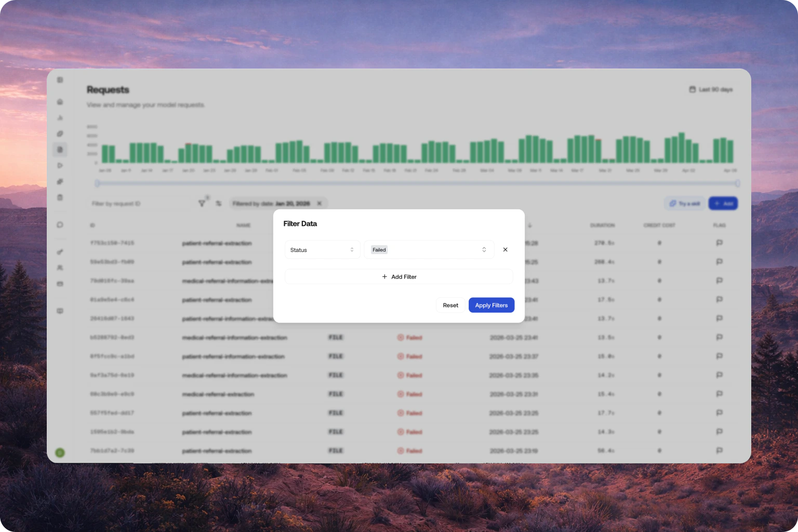Select the Requests document sidebar icon

pyautogui.click(x=60, y=150)
